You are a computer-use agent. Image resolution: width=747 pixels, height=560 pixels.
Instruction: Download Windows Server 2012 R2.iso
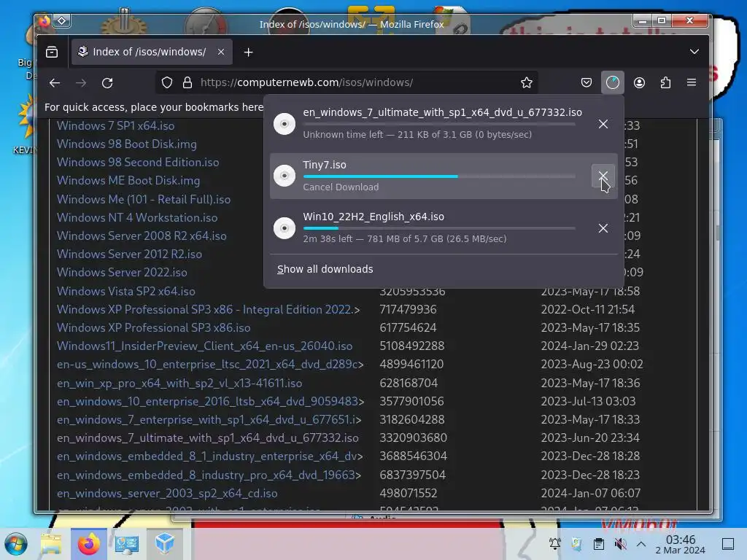130,254
